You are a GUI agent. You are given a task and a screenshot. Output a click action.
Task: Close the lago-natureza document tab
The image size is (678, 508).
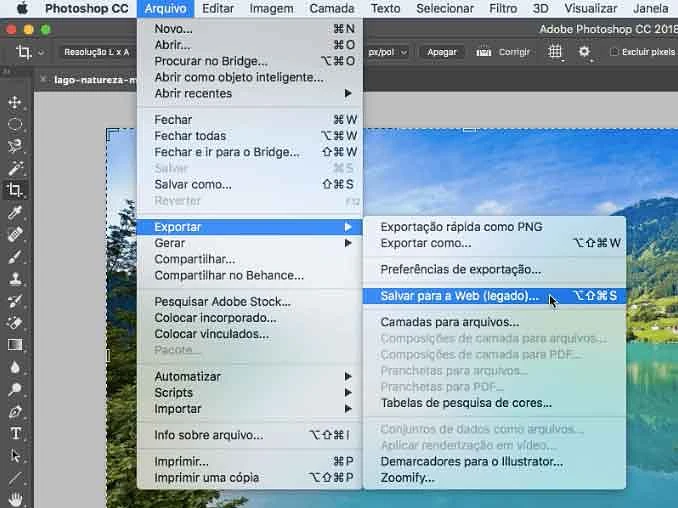point(43,79)
